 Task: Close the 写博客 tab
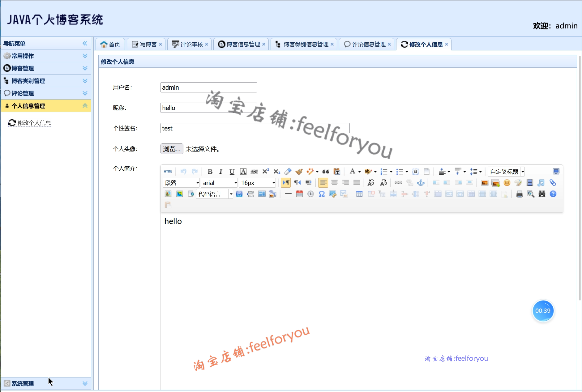coord(160,44)
